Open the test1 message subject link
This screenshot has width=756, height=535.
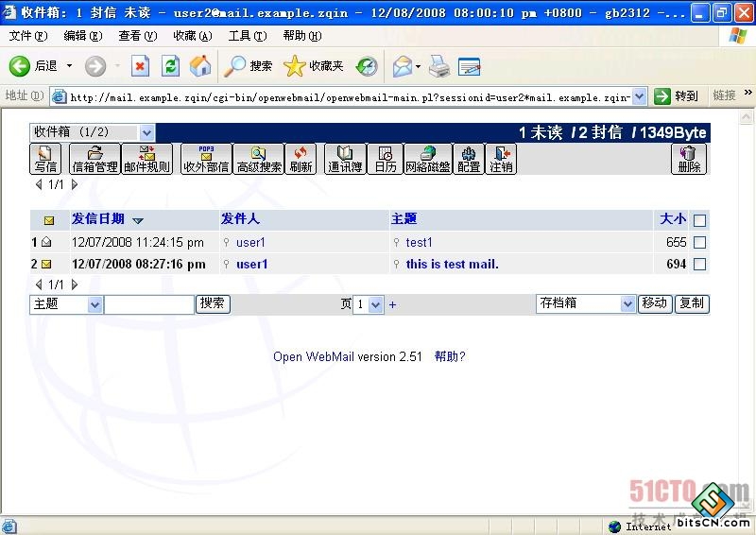point(419,242)
